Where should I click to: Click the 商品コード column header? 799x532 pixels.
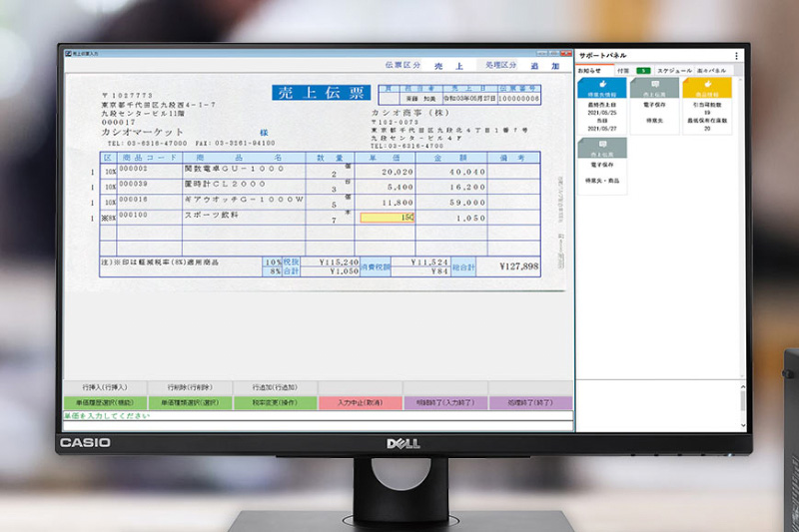(x=149, y=158)
